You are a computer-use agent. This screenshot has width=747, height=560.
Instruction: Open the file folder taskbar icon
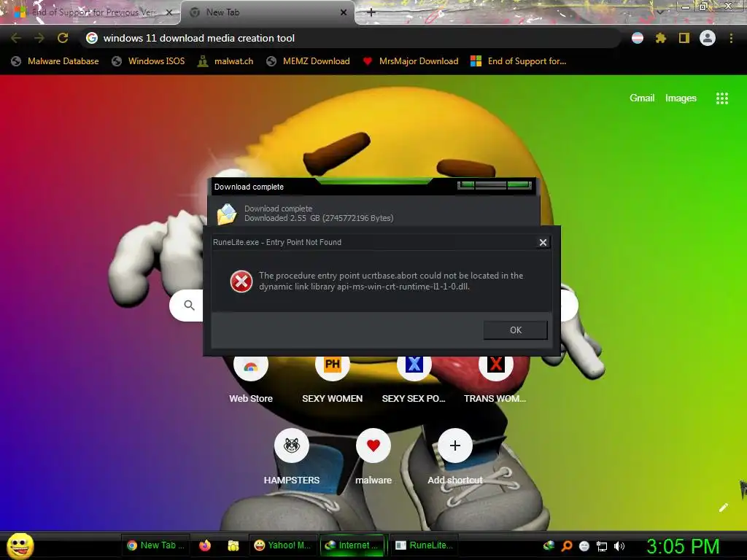(233, 545)
